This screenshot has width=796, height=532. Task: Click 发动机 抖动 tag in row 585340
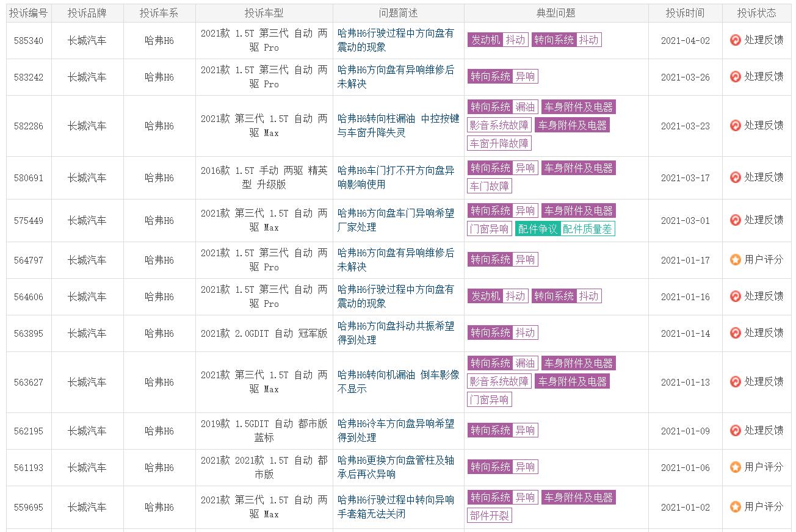tap(498, 40)
